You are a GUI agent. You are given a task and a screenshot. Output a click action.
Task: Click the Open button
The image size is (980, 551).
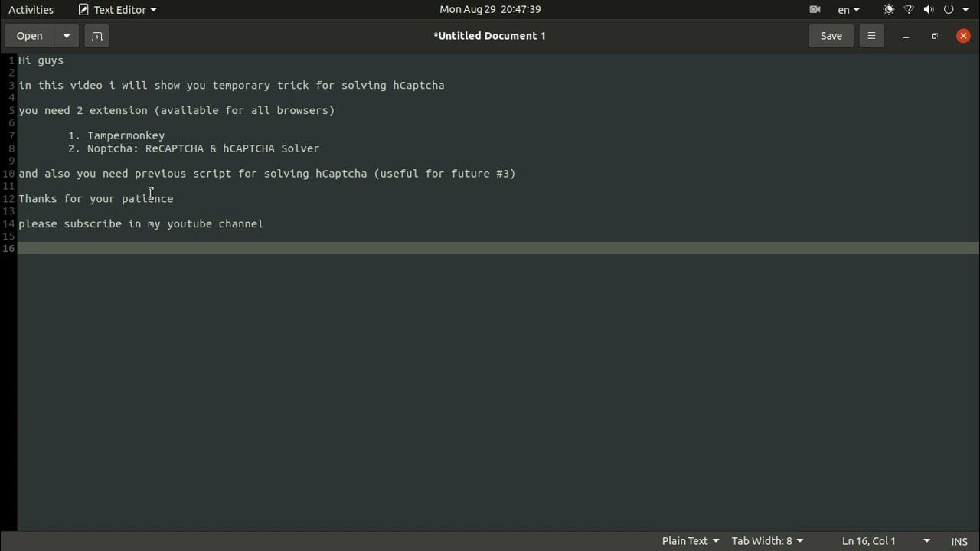30,36
